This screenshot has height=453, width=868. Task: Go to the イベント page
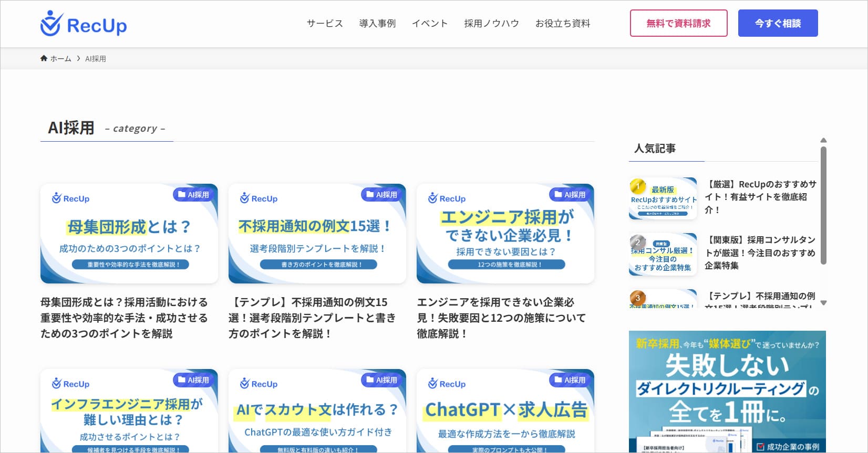pos(430,24)
